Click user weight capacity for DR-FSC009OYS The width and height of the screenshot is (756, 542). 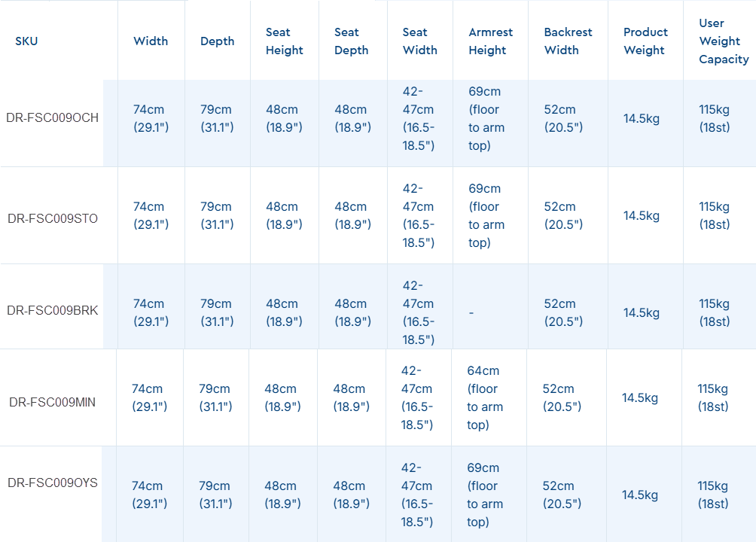point(712,495)
